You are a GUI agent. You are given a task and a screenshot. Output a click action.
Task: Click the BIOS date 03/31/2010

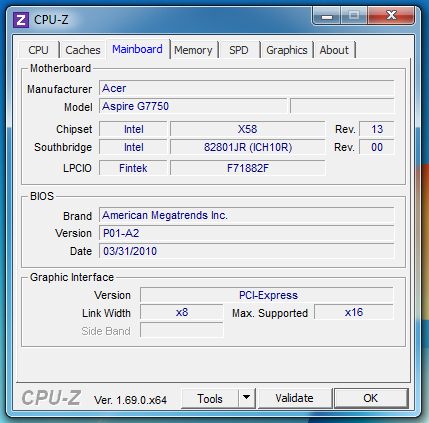(247, 251)
